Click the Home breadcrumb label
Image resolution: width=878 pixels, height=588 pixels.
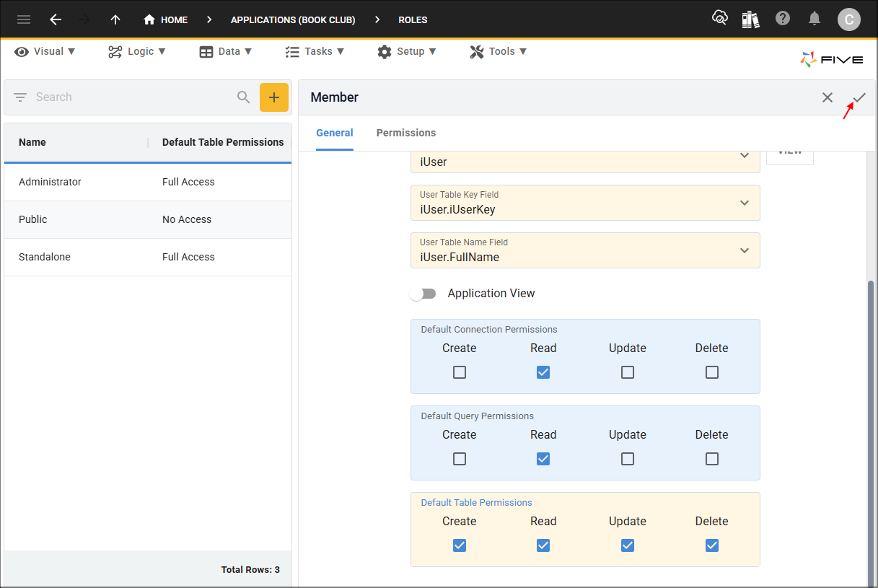tap(174, 20)
